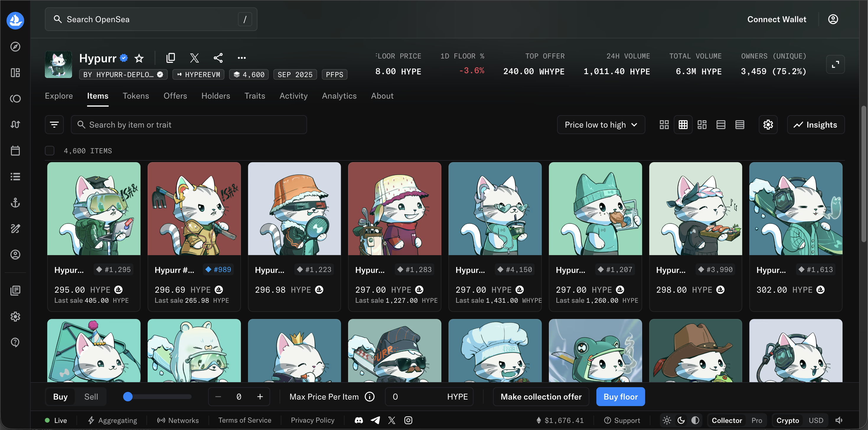Viewport: 868px width, 430px height.
Task: Open the help question mark sidebar icon
Action: [15, 342]
